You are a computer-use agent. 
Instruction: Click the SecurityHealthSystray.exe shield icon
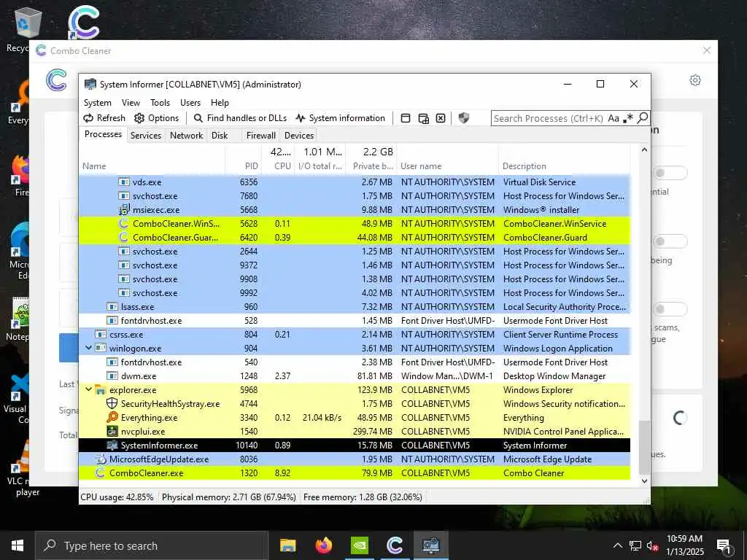pos(112,404)
